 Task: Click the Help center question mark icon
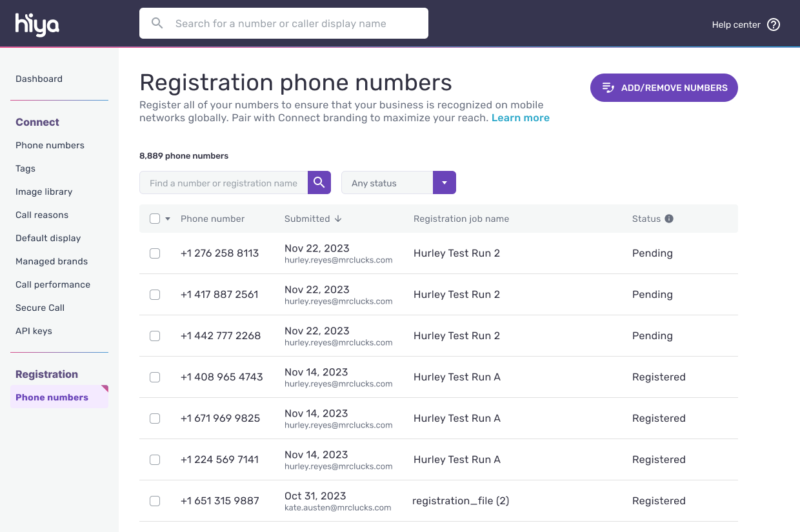(774, 25)
